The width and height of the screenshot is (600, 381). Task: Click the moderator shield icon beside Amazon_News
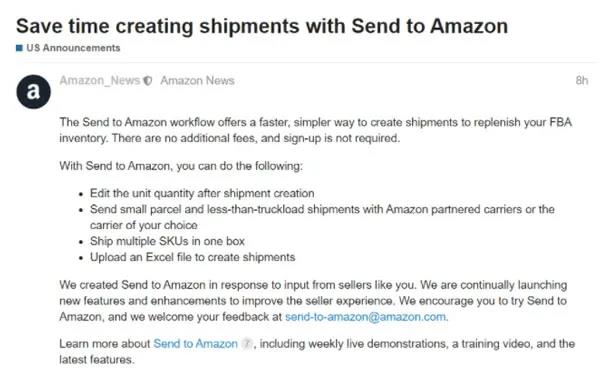pos(148,81)
